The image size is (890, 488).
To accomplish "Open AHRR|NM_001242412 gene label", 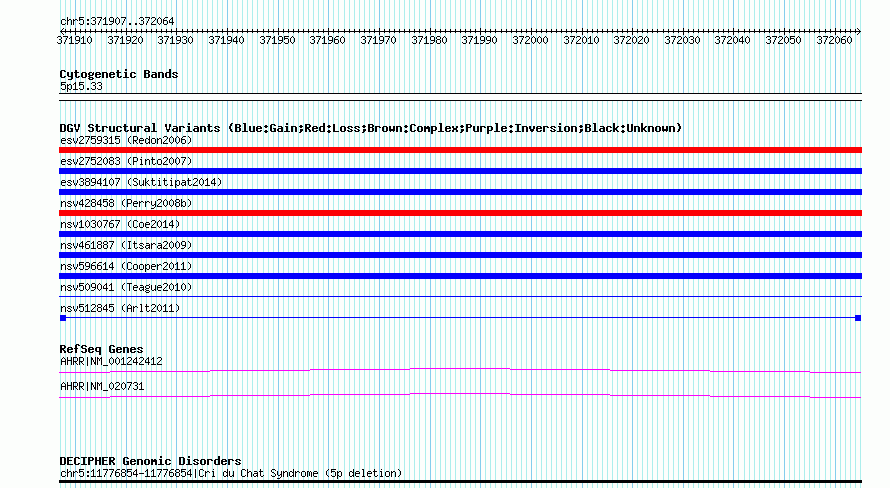I will [111, 361].
